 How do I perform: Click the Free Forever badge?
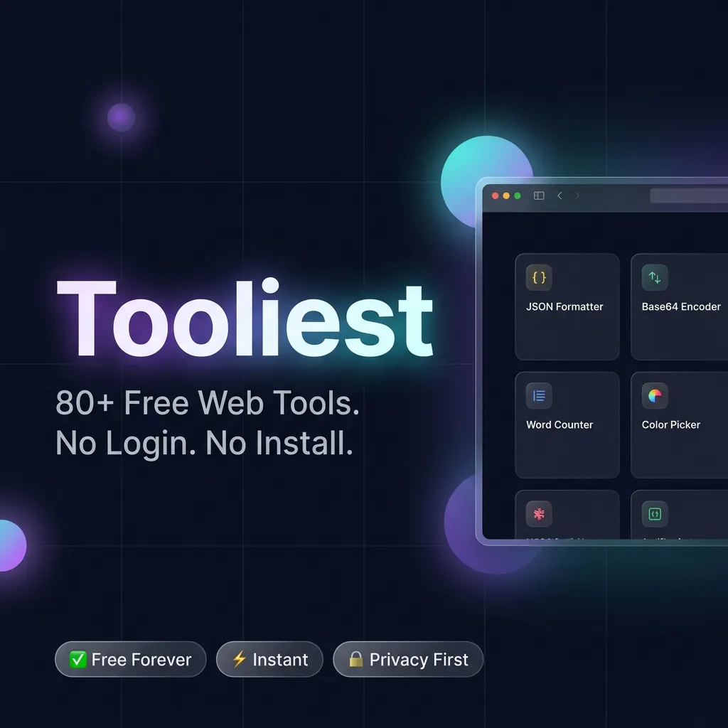131,659
